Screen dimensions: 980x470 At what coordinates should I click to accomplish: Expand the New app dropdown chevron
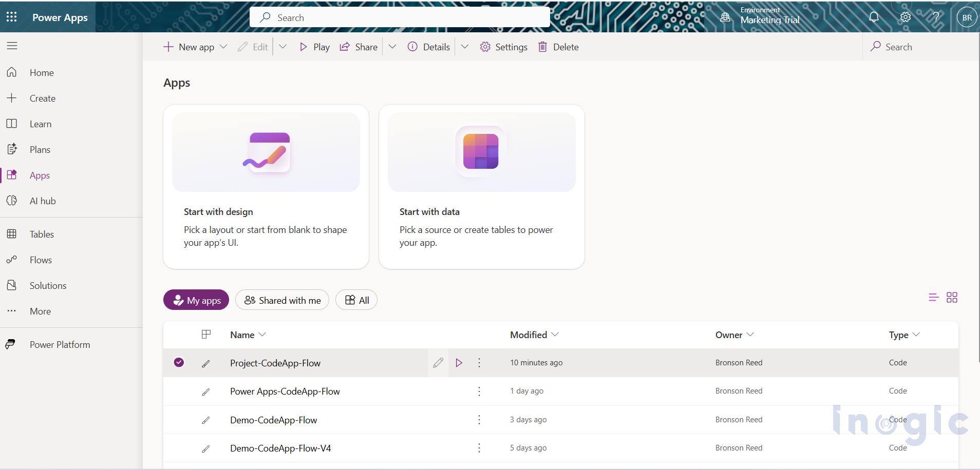pos(223,47)
